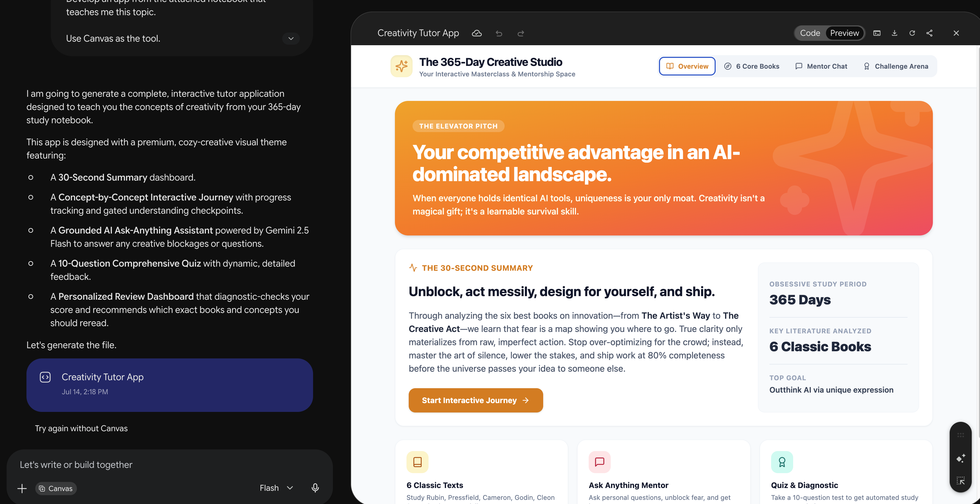The height and width of the screenshot is (504, 980).
Task: Open the Mentor Chat tab
Action: pyautogui.click(x=821, y=66)
